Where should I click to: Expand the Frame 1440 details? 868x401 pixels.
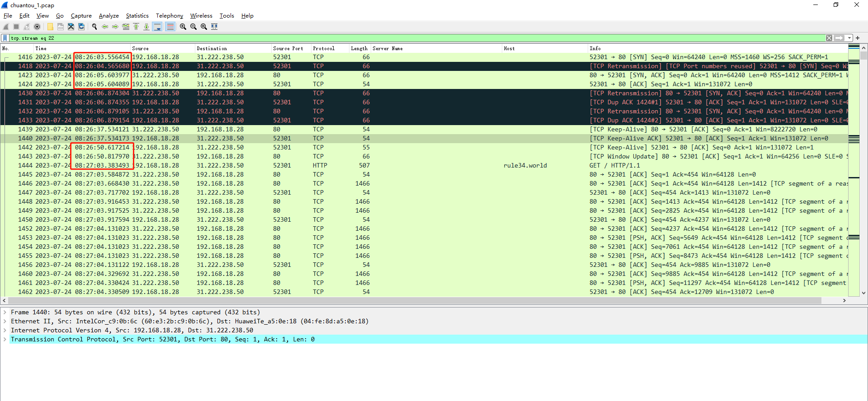coord(5,312)
